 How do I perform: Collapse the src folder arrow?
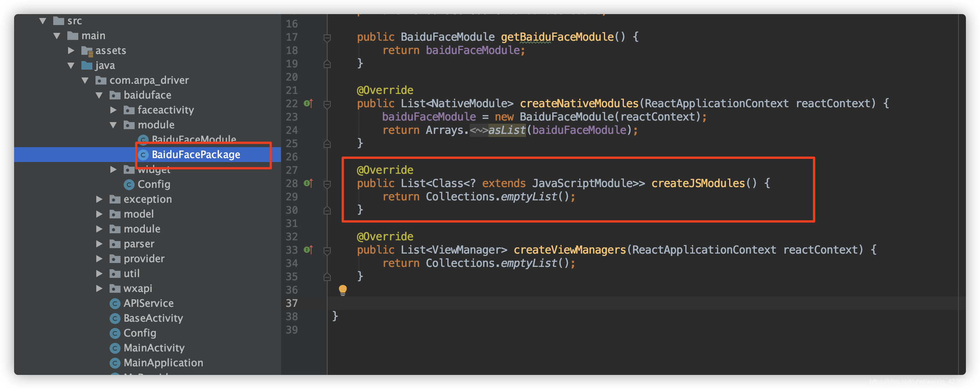coord(43,21)
